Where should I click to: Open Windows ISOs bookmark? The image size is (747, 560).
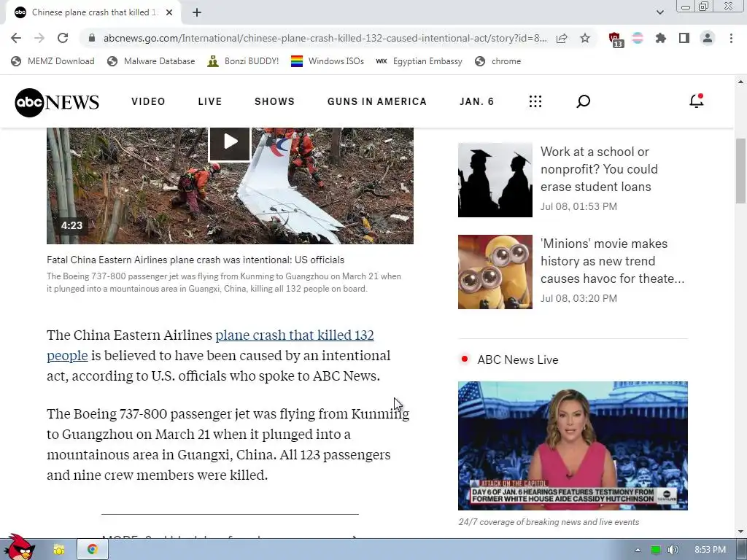click(328, 61)
